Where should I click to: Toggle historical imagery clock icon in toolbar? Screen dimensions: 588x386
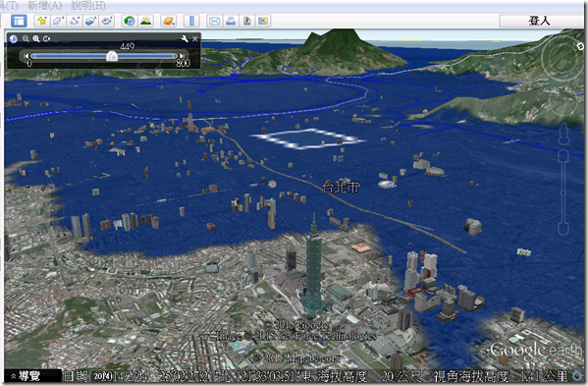[130, 21]
